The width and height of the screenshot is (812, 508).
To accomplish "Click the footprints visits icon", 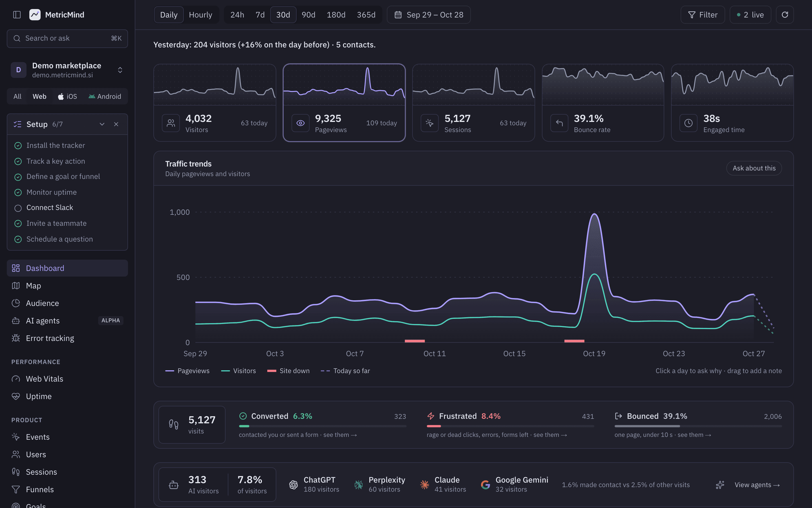I will (173, 424).
